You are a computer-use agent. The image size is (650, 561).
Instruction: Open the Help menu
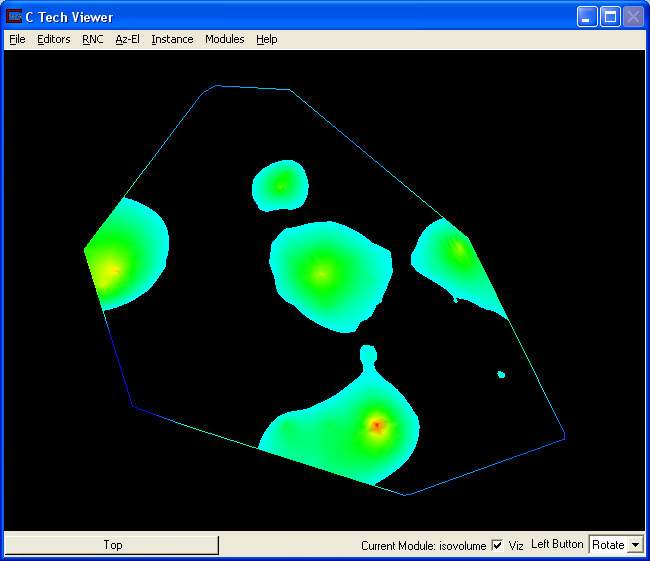[x=267, y=39]
